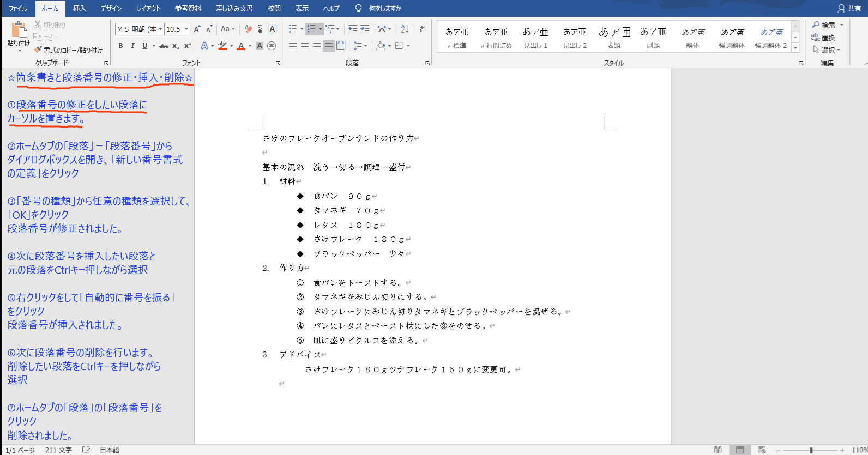The height and width of the screenshot is (455, 868).
Task: Click the 置換 (Replace) button
Action: [824, 38]
